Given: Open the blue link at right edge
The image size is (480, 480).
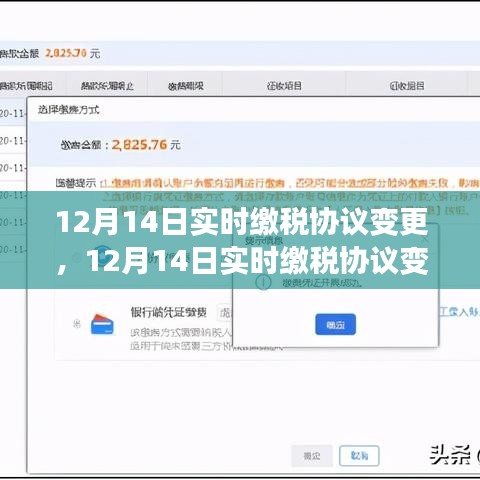Looking at the screenshot, I should pos(460,312).
